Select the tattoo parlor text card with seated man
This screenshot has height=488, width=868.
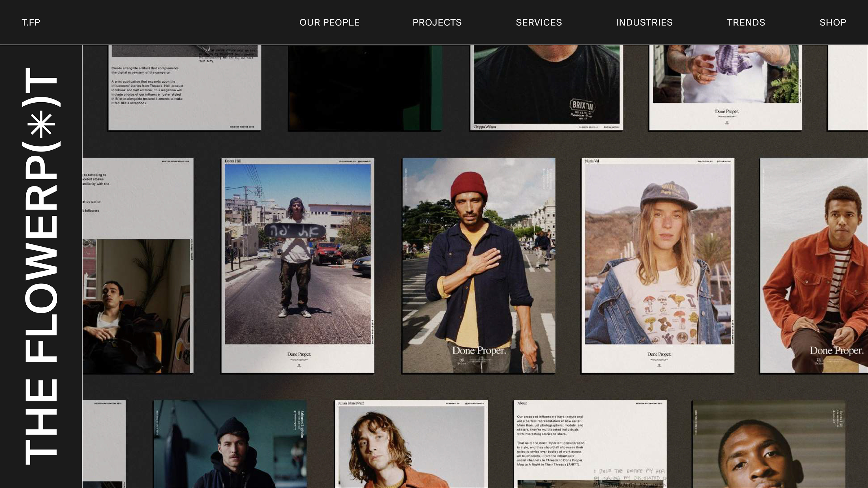pyautogui.click(x=138, y=265)
